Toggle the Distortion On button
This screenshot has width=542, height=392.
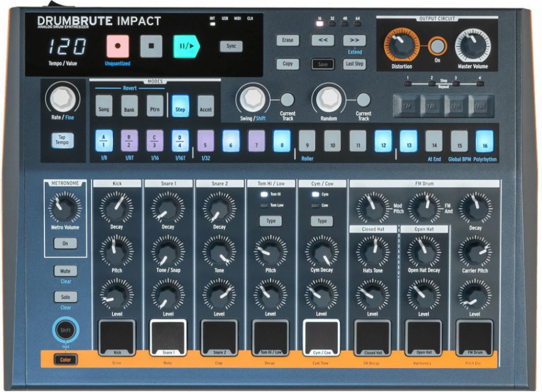(437, 46)
